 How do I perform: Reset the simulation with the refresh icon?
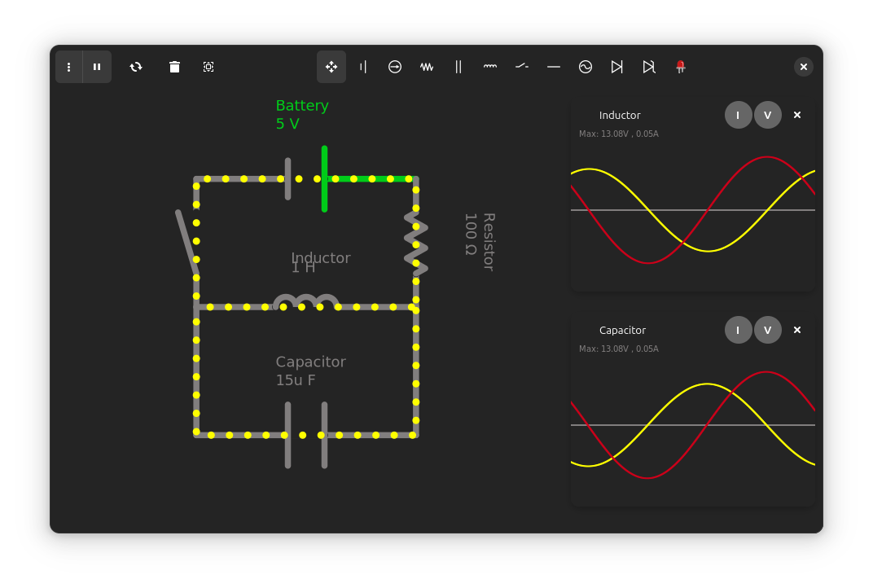(x=136, y=67)
